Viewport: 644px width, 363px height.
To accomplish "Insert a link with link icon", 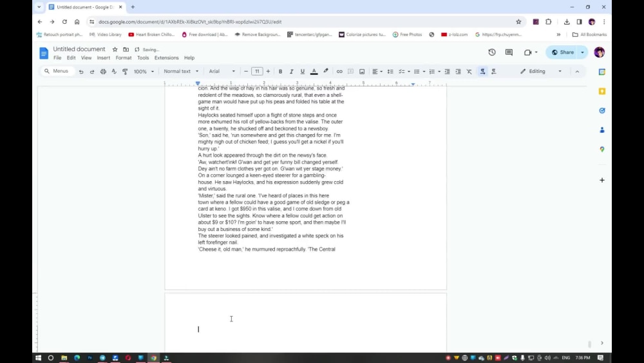I will 339,72.
